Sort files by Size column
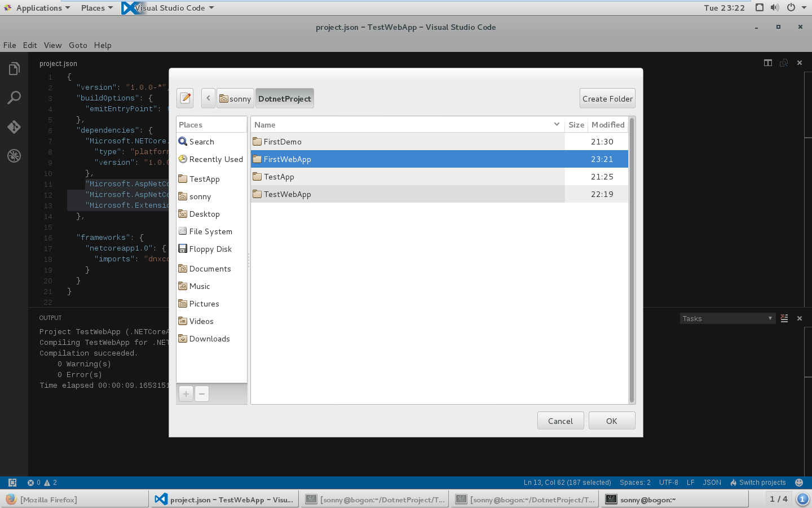 coord(576,125)
